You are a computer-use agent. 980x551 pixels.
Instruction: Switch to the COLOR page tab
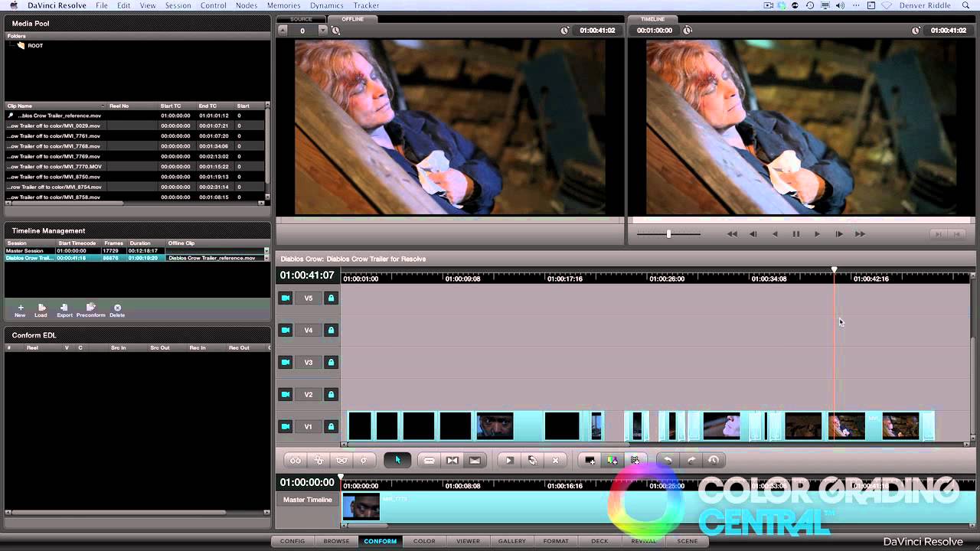(x=424, y=541)
